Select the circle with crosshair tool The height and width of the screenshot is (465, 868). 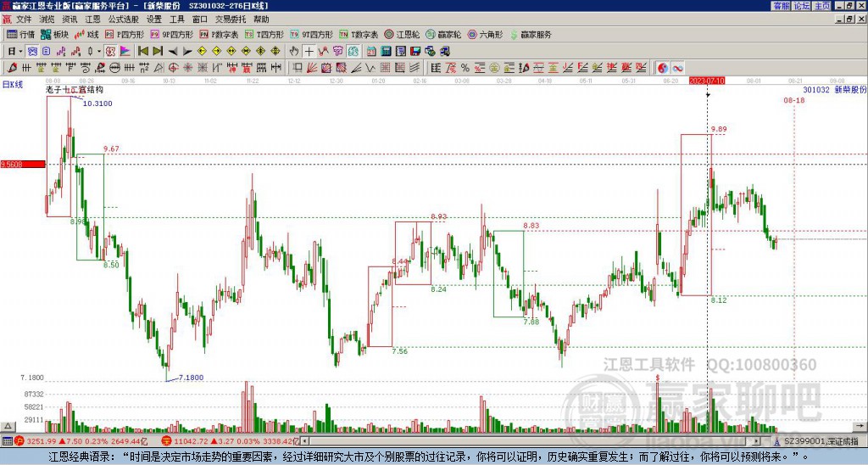(x=173, y=68)
